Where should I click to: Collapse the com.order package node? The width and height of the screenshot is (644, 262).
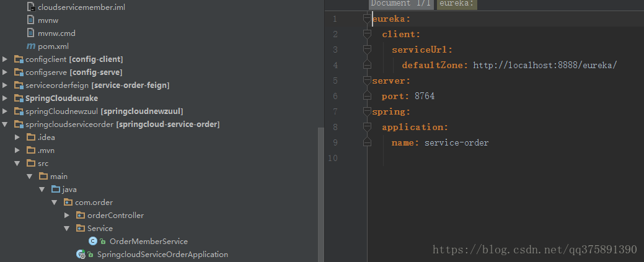pos(54,203)
